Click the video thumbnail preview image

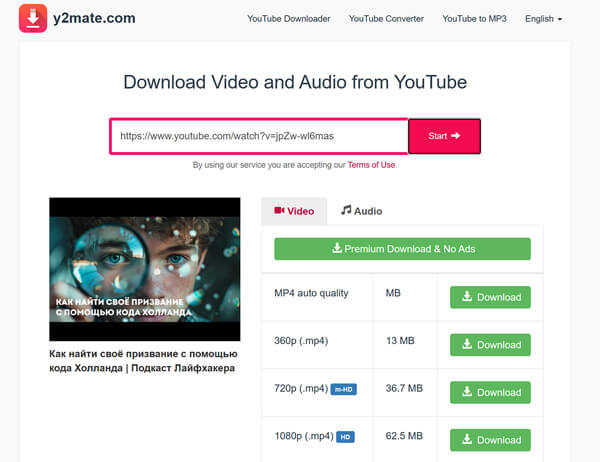145,269
